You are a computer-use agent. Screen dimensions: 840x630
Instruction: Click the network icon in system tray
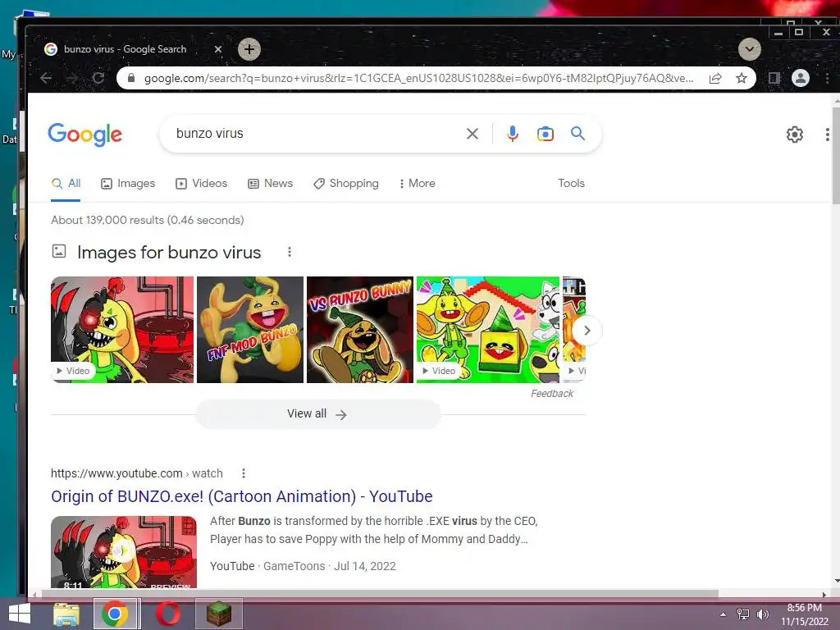coord(743,614)
